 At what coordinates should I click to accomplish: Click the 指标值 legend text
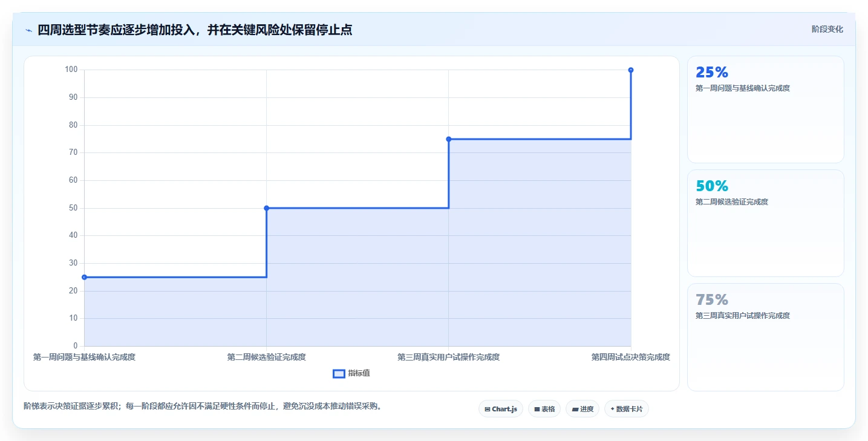(359, 374)
